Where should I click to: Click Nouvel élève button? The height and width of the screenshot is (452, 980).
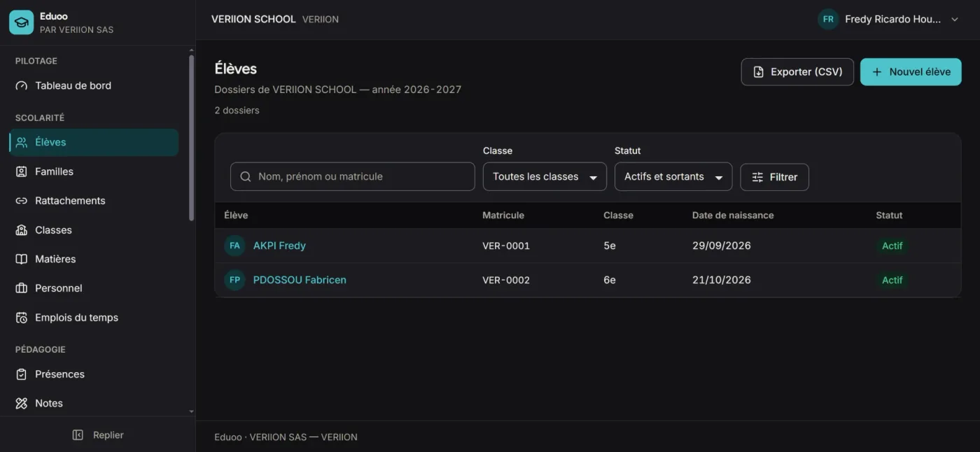coord(911,72)
